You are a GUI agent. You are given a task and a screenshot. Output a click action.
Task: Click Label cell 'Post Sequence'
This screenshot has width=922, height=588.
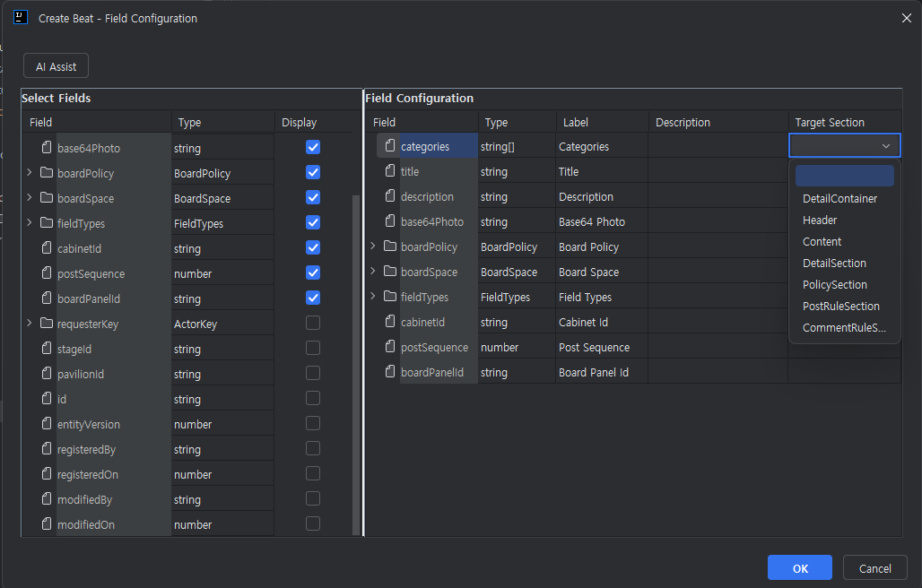(x=601, y=347)
